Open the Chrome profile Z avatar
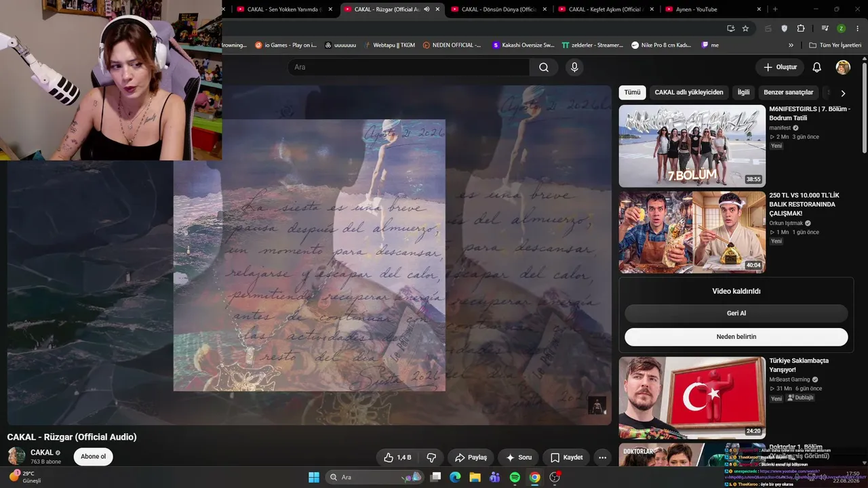Viewport: 868px width, 488px height. point(841,28)
